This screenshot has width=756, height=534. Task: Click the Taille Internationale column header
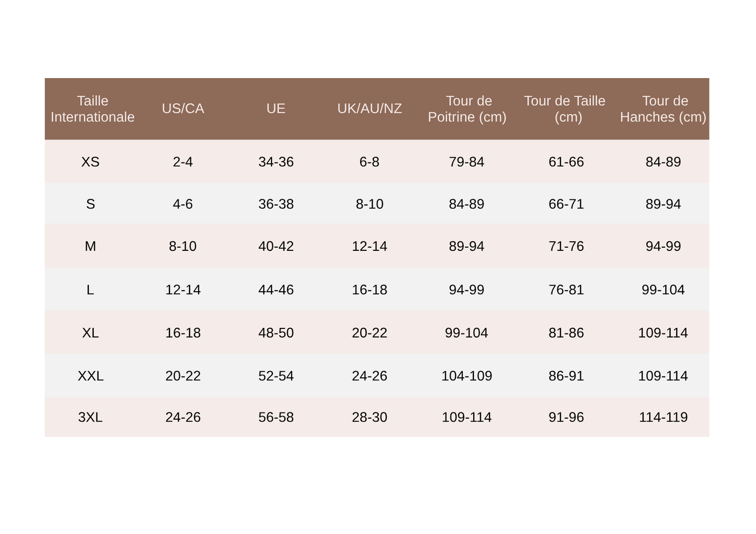coord(93,109)
